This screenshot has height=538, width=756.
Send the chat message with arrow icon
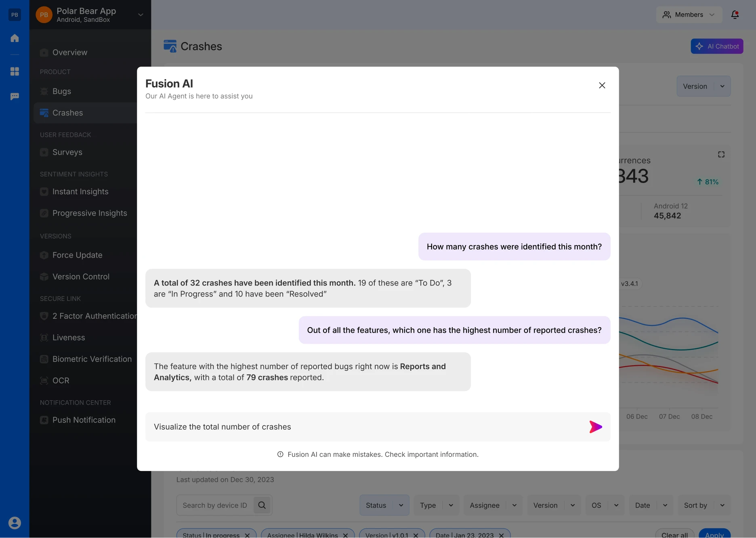point(595,427)
